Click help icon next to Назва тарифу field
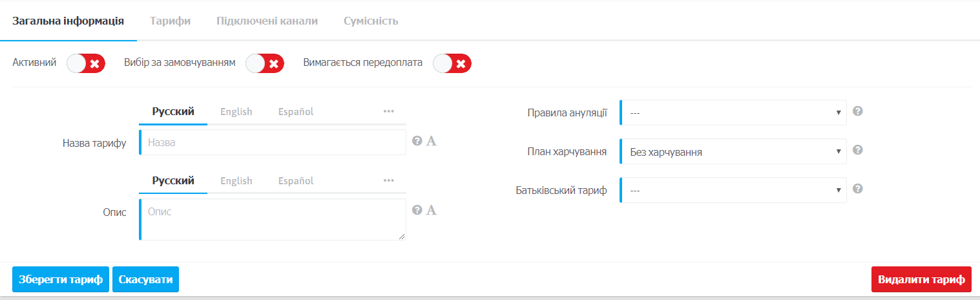 (417, 141)
